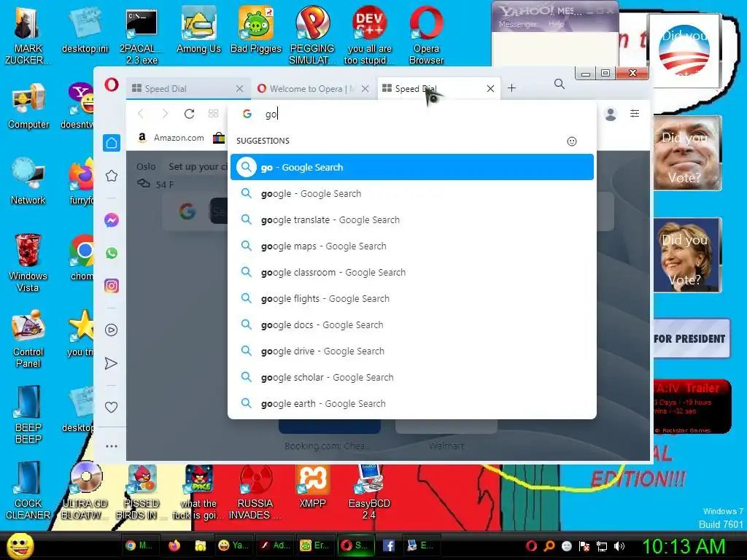Open Among Us desktop icon
The height and width of the screenshot is (560, 747).
pyautogui.click(x=198, y=30)
